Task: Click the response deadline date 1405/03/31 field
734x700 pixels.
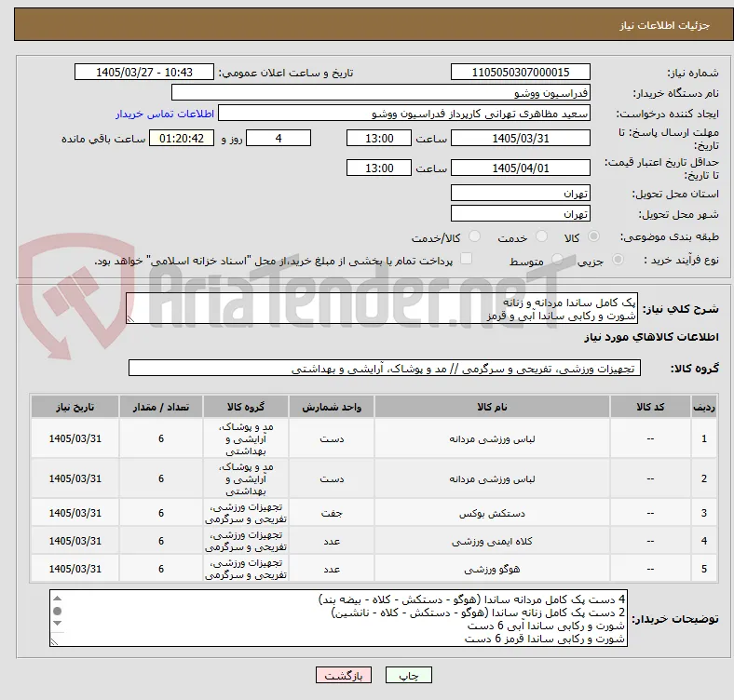Action: pos(520,138)
